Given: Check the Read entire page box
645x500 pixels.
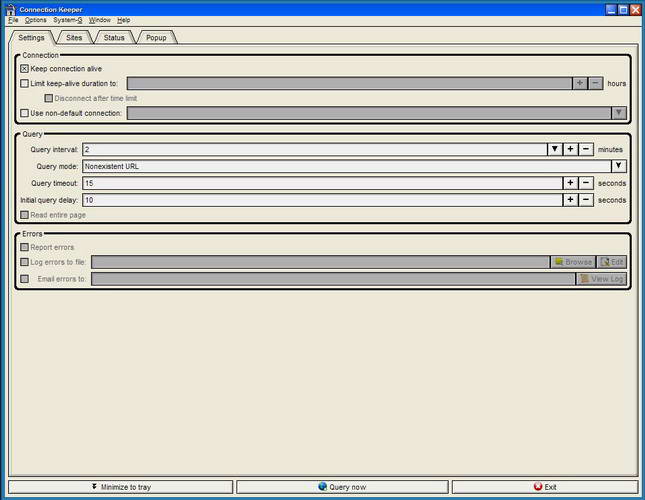Looking at the screenshot, I should click(x=24, y=215).
